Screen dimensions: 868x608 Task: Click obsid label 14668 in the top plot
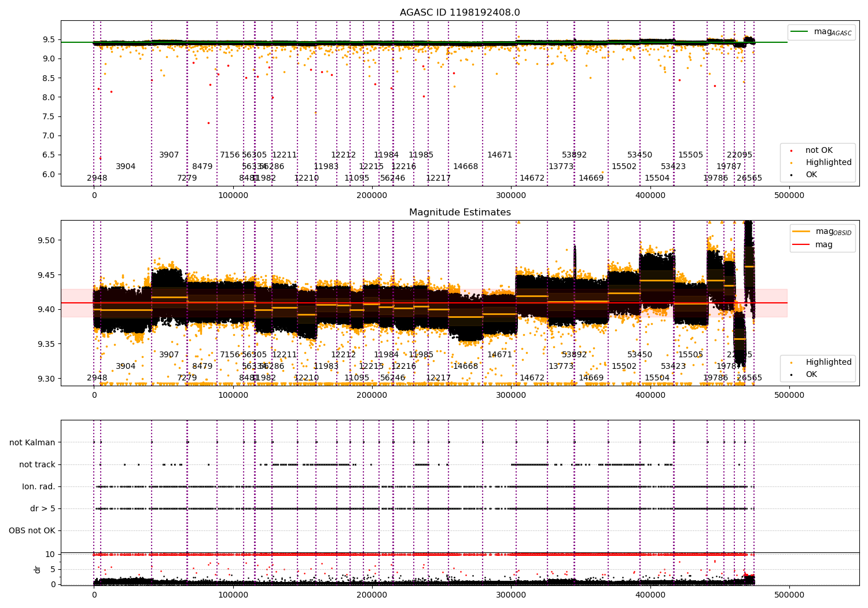pos(466,166)
